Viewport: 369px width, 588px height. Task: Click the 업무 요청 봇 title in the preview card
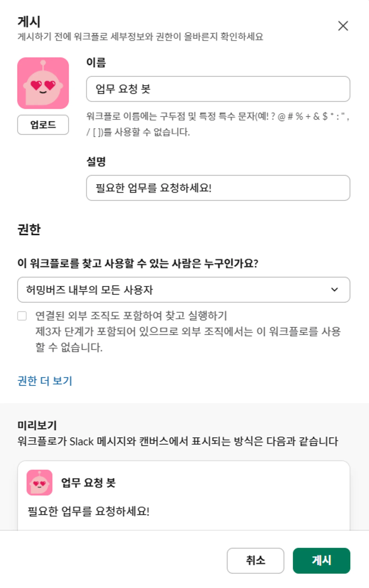tap(88, 483)
